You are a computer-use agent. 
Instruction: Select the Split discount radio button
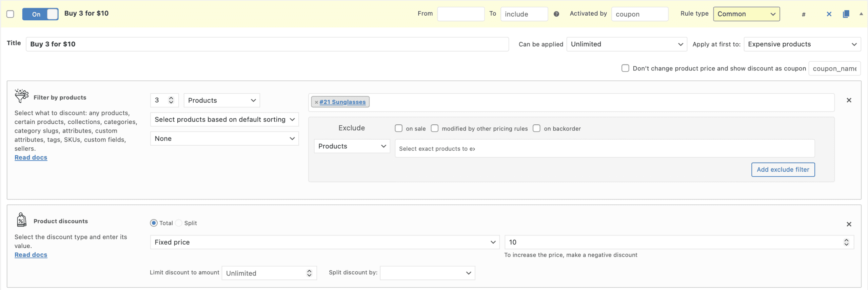click(x=179, y=223)
